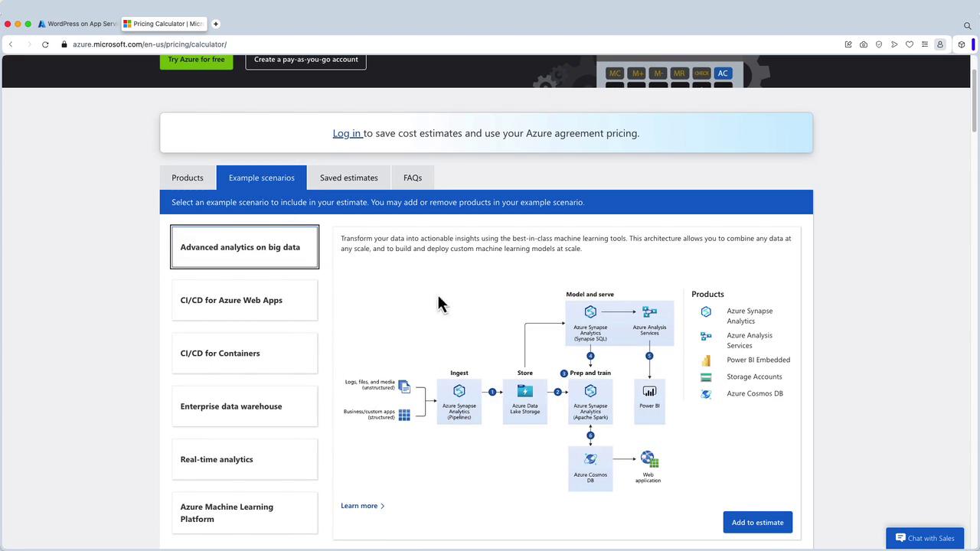Open the Chat with Sales widget
The height and width of the screenshot is (551, 980).
coord(925,538)
